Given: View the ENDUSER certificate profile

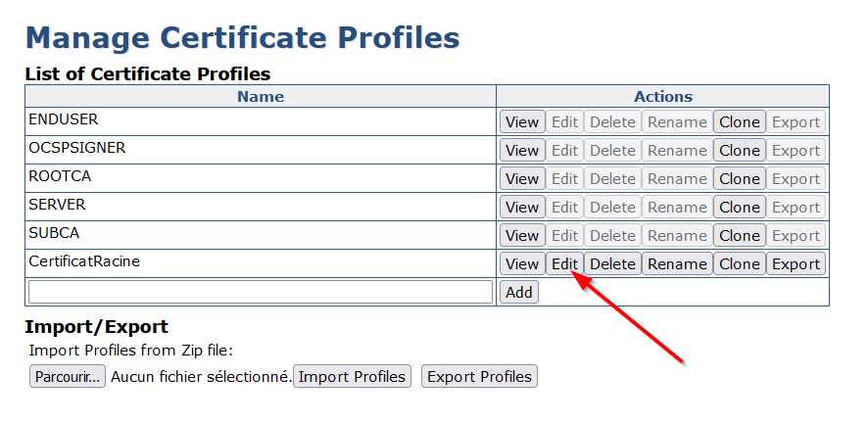Looking at the screenshot, I should pyautogui.click(x=522, y=122).
